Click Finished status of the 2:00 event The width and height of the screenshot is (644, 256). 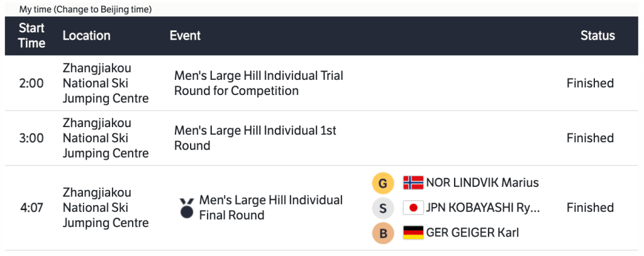coord(590,83)
